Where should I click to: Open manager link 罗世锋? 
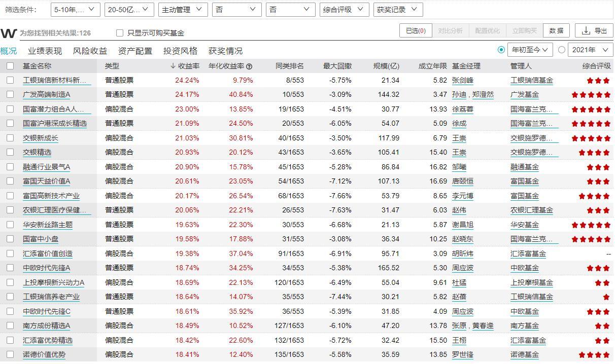462,354
